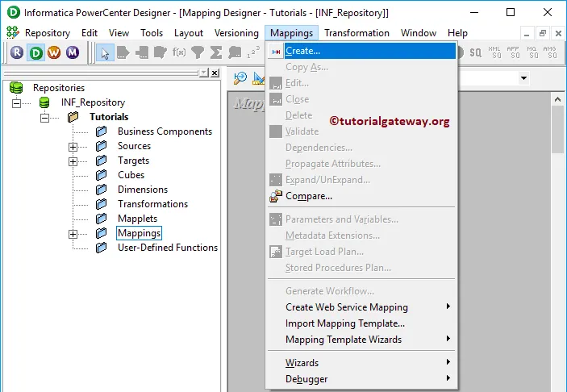The width and height of the screenshot is (567, 392).
Task: Click the MQ SQ toolbar icon
Action: point(532,52)
